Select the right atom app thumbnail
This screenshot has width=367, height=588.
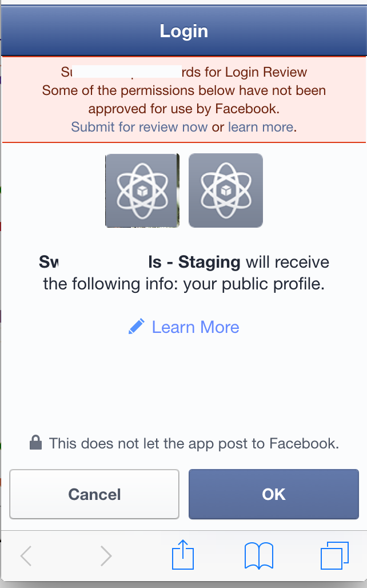point(226,190)
